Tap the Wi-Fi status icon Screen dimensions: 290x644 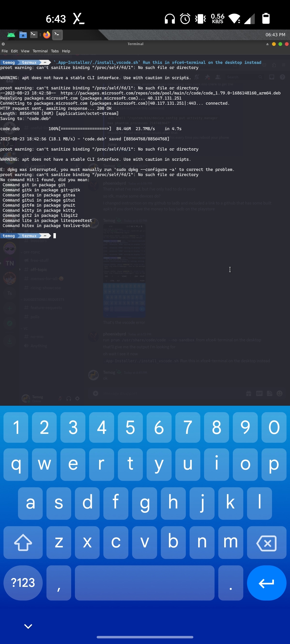click(x=234, y=19)
